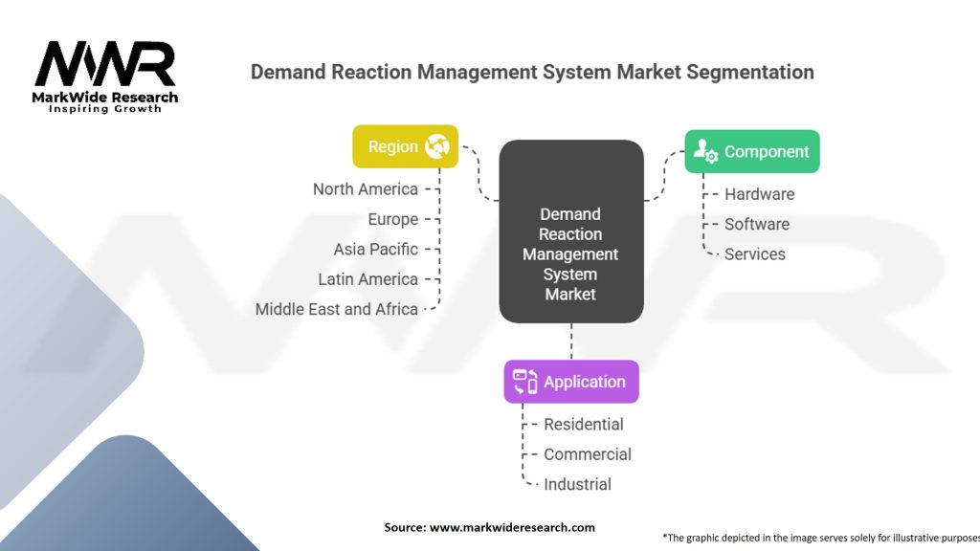Open the www.markwideresearch.com source link

point(512,527)
